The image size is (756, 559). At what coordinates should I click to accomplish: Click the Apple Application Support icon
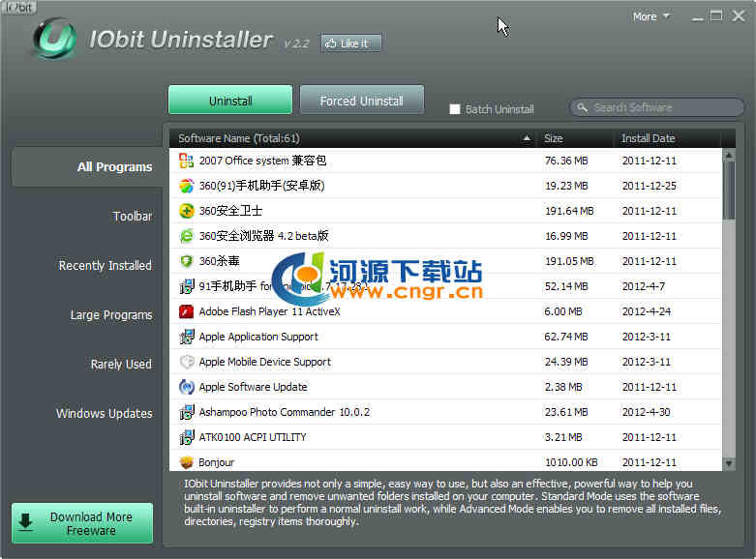pyautogui.click(x=186, y=337)
